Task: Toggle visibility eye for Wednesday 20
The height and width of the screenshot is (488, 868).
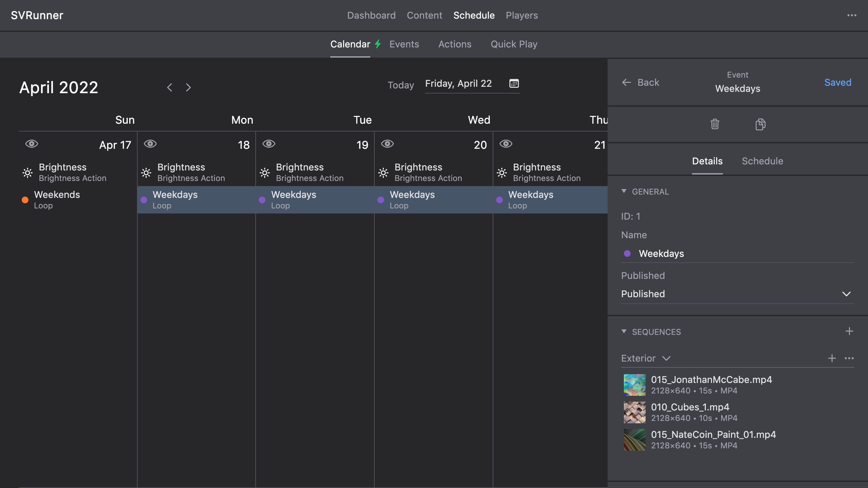Action: [x=387, y=144]
